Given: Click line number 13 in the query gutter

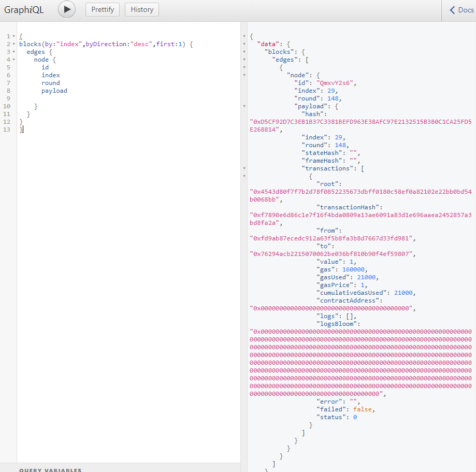Looking at the screenshot, I should click(7, 130).
